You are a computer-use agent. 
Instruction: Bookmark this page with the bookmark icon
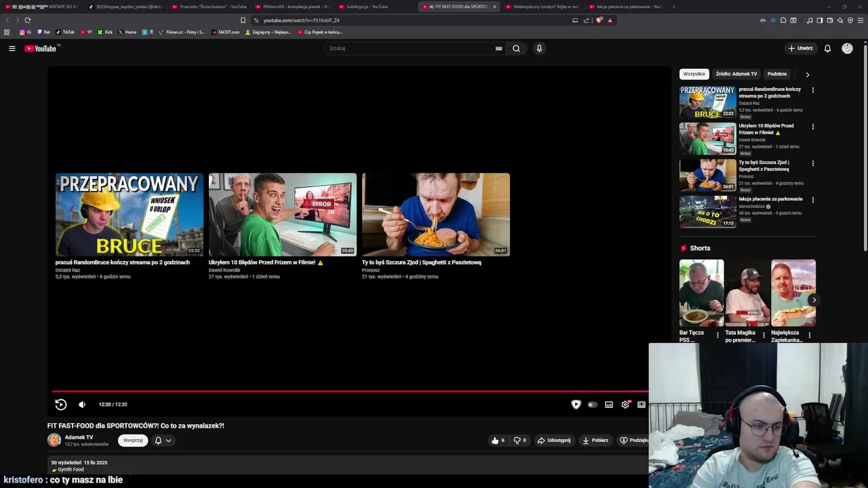click(243, 20)
